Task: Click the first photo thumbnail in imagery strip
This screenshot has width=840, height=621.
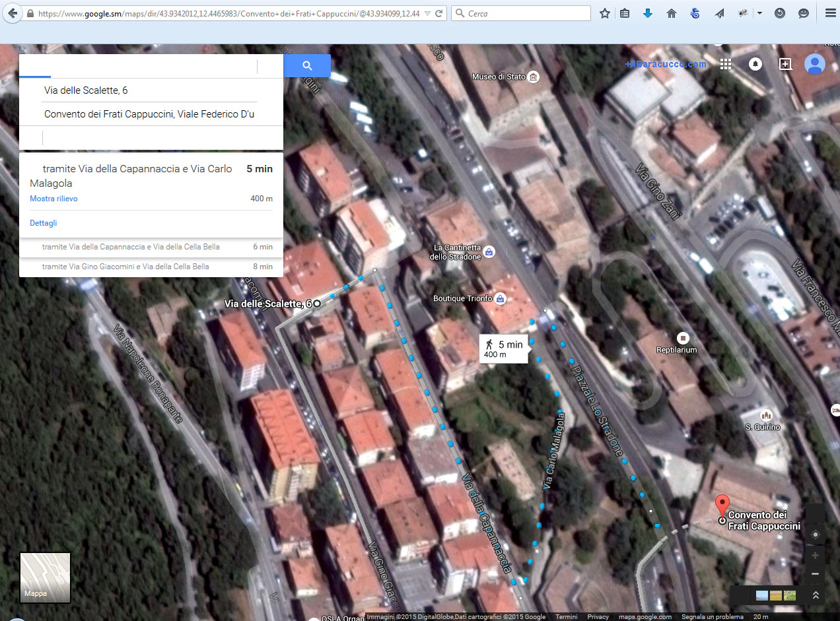Action: click(x=762, y=595)
